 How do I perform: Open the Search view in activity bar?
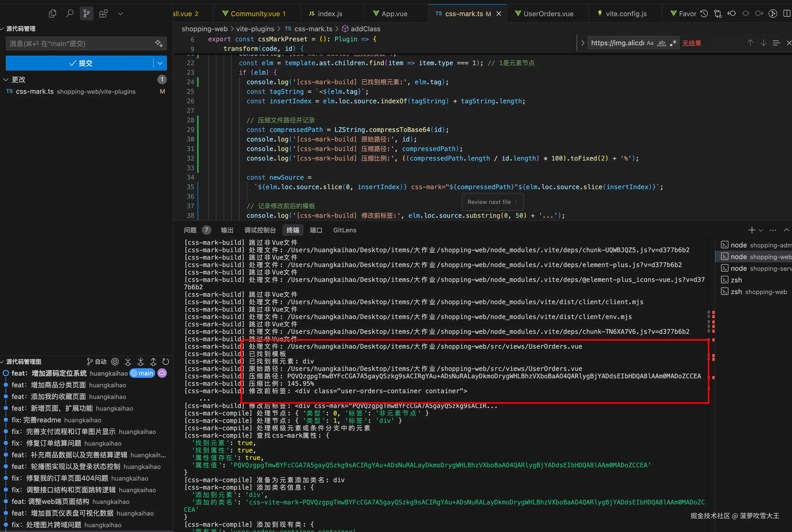click(70, 14)
